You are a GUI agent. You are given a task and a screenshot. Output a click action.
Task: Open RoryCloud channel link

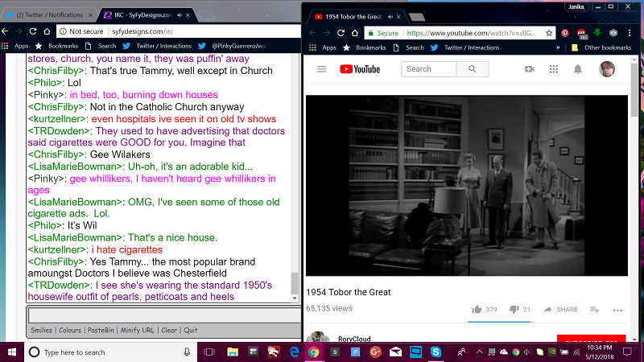[354, 339]
